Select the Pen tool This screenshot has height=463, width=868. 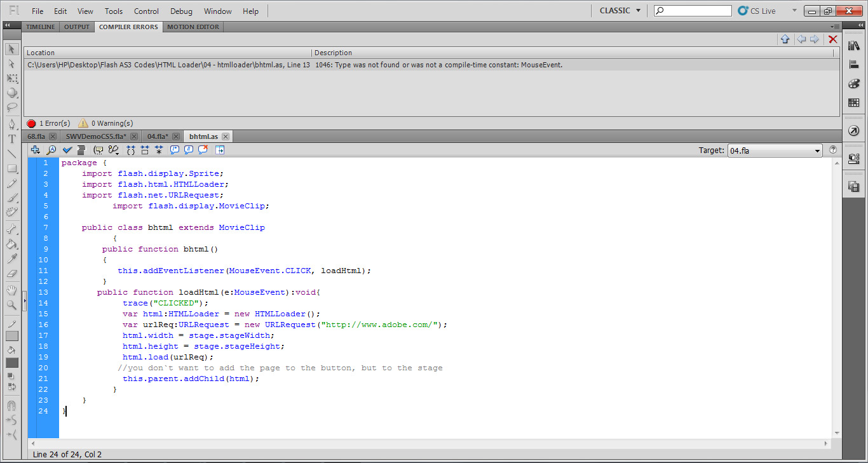(12, 124)
